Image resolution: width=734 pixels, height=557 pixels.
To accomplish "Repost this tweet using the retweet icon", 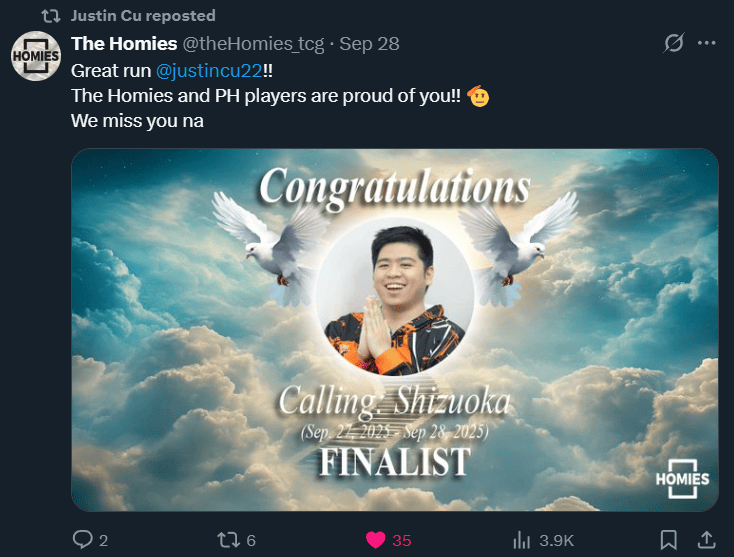I will 228,540.
